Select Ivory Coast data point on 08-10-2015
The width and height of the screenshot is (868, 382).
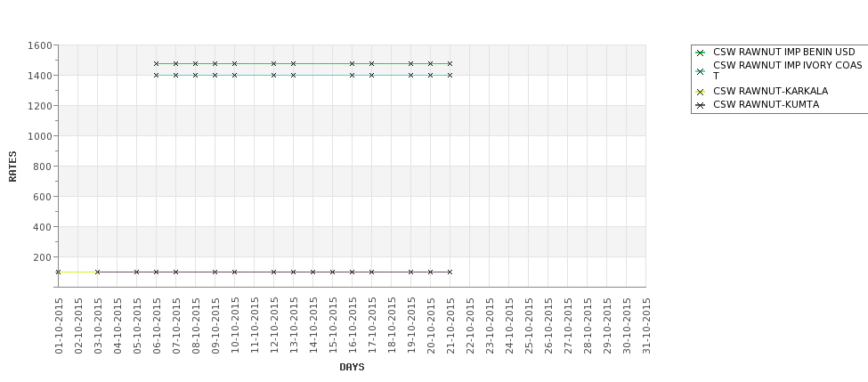(195, 76)
